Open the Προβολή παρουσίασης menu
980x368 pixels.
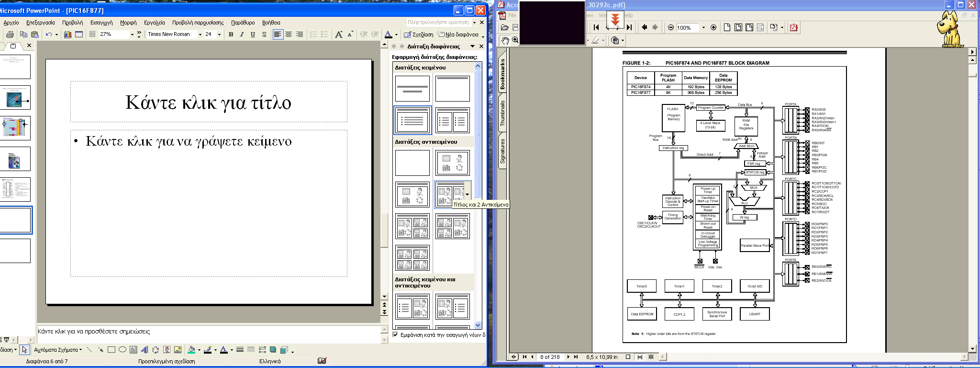tap(198, 23)
